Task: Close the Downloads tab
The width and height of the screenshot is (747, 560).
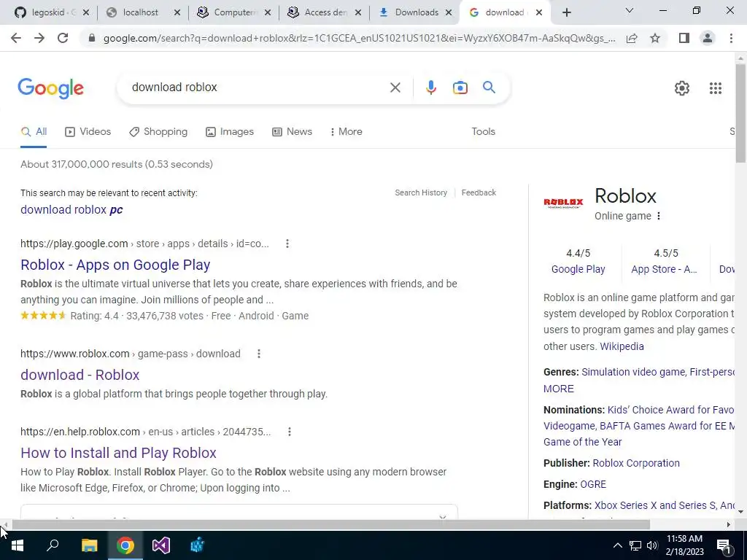Action: click(x=449, y=13)
